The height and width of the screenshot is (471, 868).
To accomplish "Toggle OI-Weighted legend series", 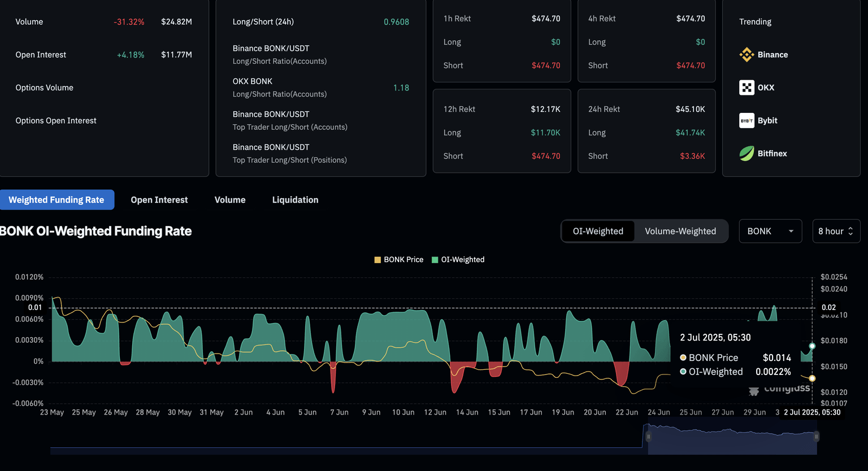I will [458, 260].
